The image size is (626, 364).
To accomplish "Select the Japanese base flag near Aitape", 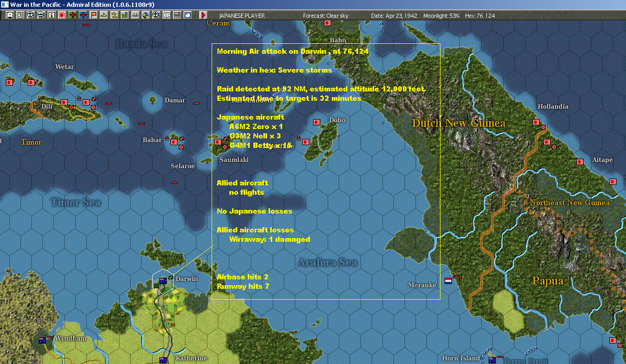I will point(580,162).
